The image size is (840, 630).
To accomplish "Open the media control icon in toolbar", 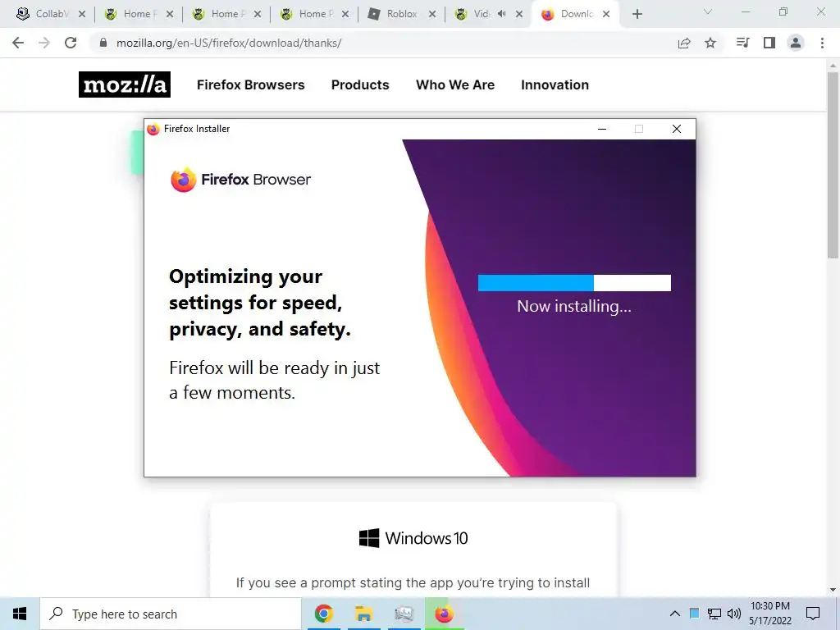I will click(x=742, y=43).
